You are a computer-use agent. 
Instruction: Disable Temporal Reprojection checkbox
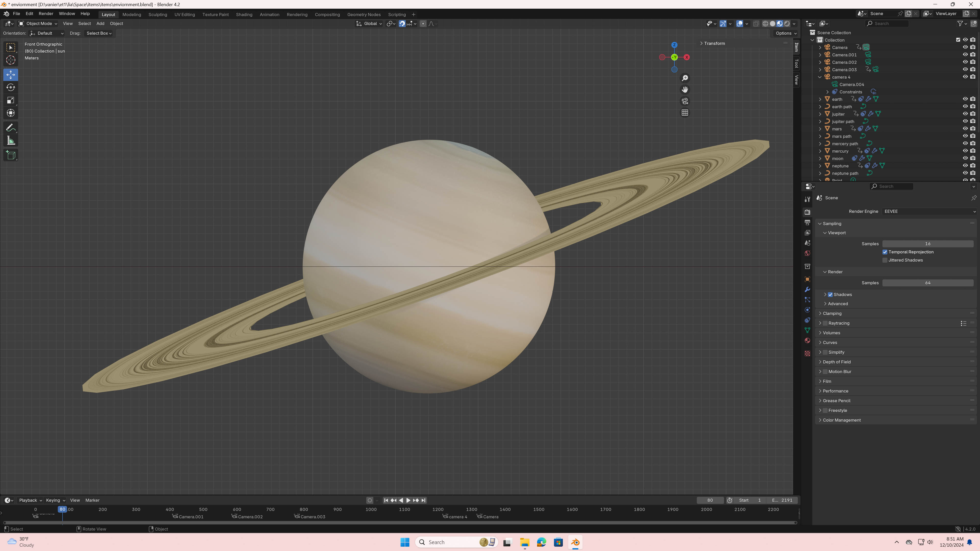coord(885,252)
